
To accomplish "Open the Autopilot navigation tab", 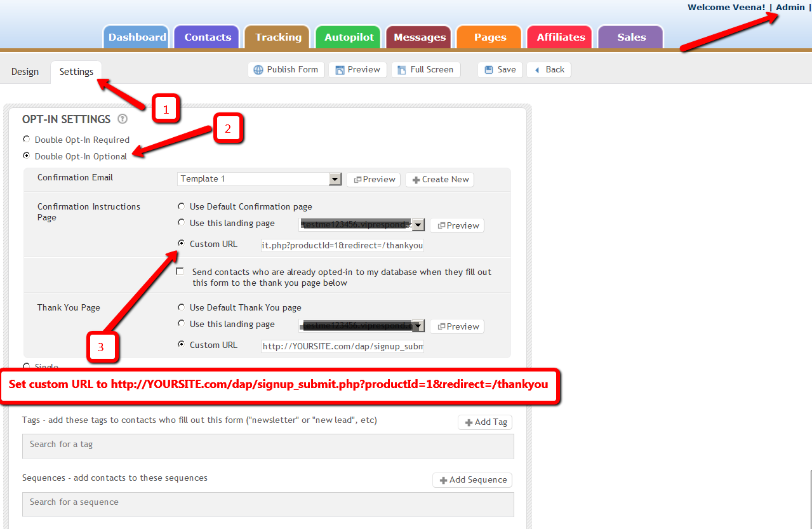I will tap(349, 37).
